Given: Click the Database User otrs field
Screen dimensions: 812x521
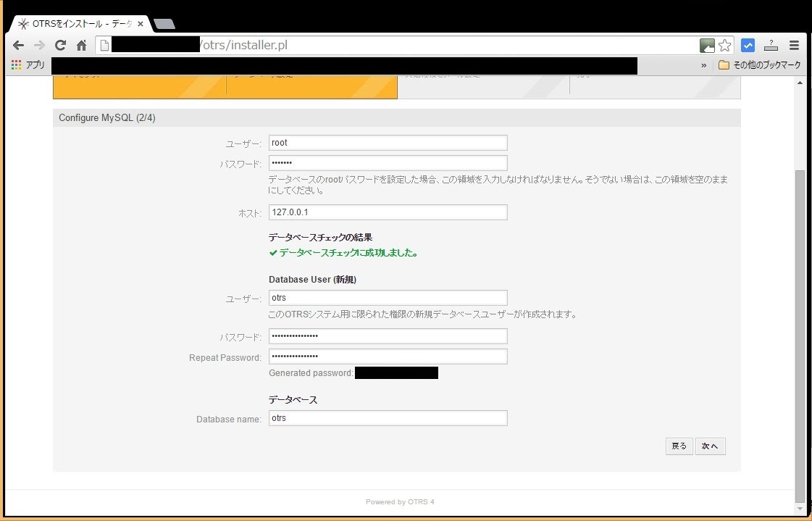Looking at the screenshot, I should [x=388, y=298].
